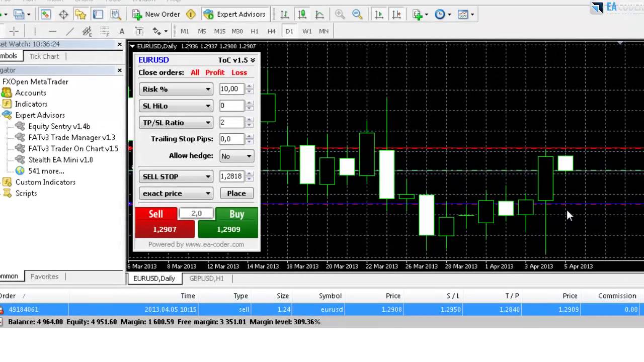This screenshot has width=644, height=362.
Task: Switch timeframe to H1
Action: [255, 31]
